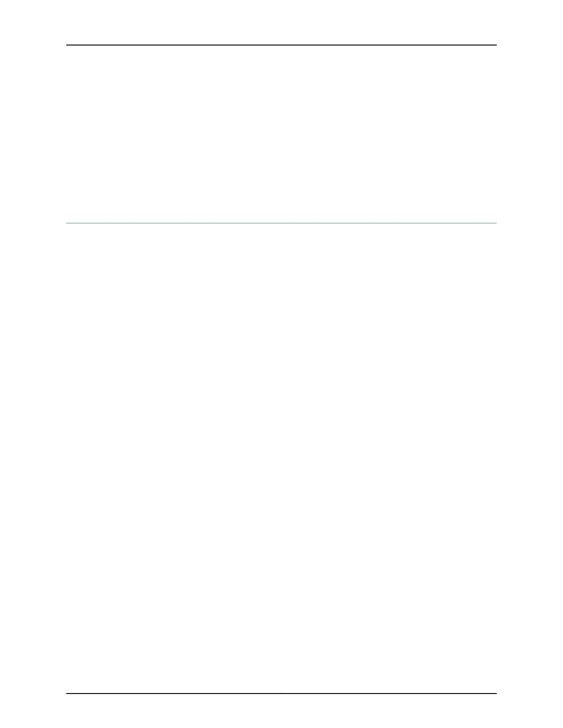Click the empty page body below teal line
The image size is (563, 728).
point(281,458)
